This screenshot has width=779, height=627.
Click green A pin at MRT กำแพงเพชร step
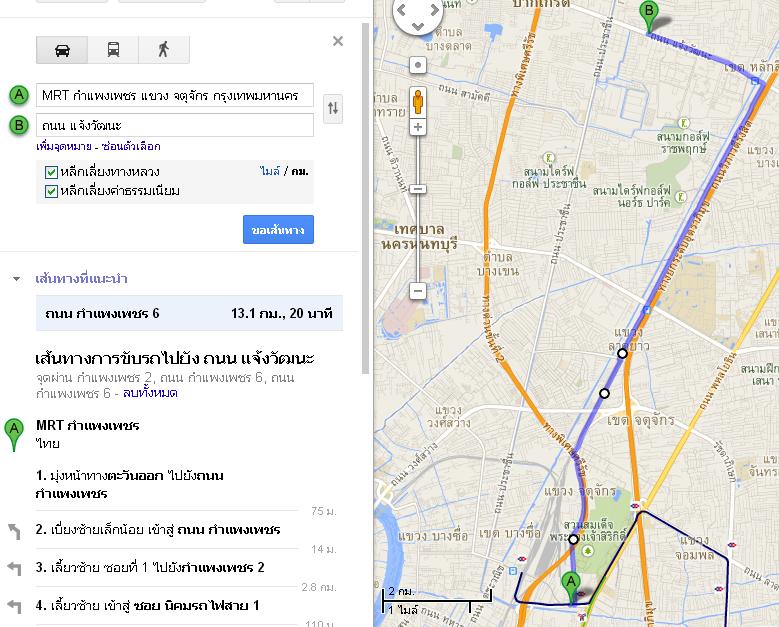click(x=14, y=435)
